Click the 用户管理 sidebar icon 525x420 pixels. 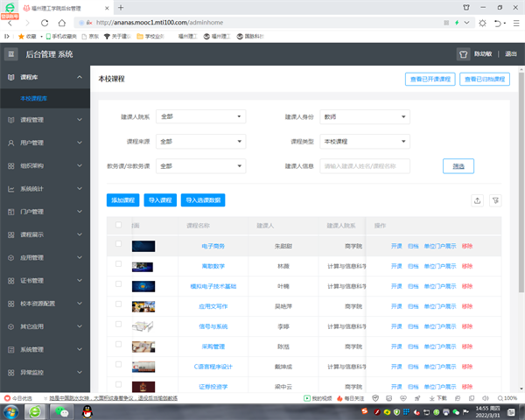click(10, 142)
